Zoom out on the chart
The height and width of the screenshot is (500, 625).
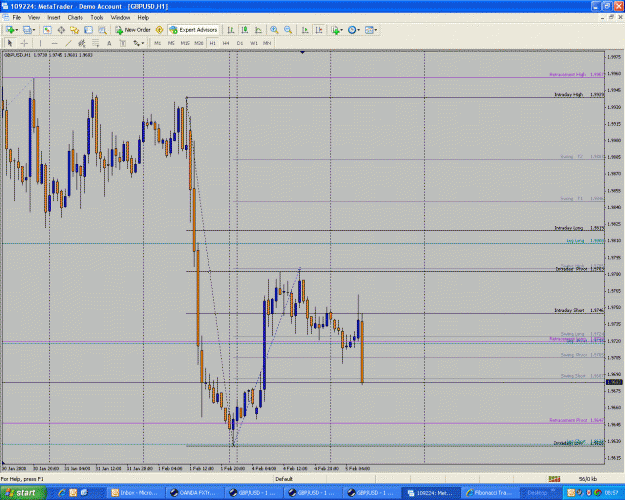288,30
